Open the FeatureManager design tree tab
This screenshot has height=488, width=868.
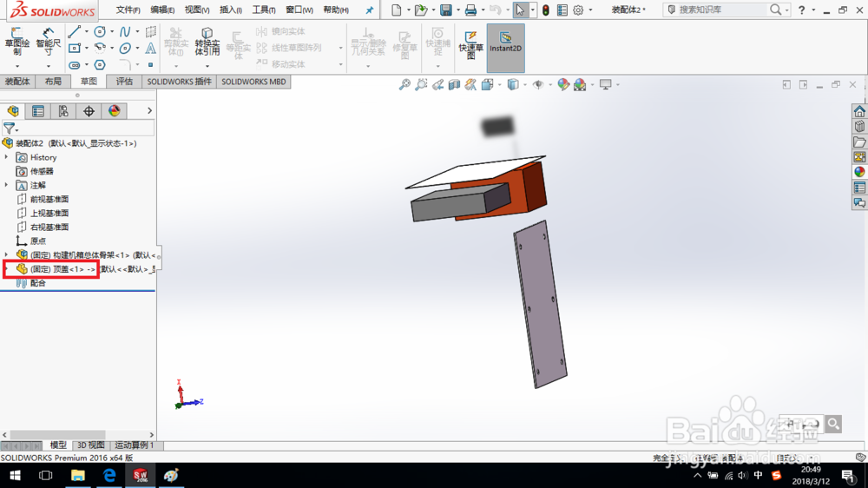coord(13,111)
